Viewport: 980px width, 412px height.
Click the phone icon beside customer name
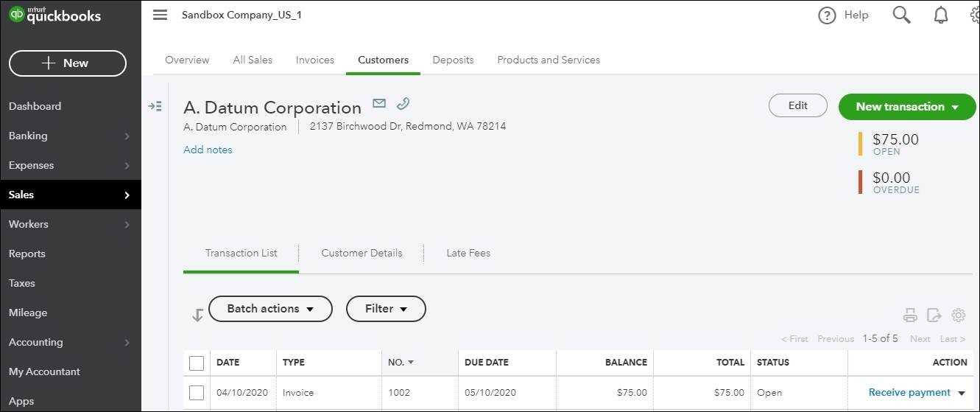coord(403,103)
